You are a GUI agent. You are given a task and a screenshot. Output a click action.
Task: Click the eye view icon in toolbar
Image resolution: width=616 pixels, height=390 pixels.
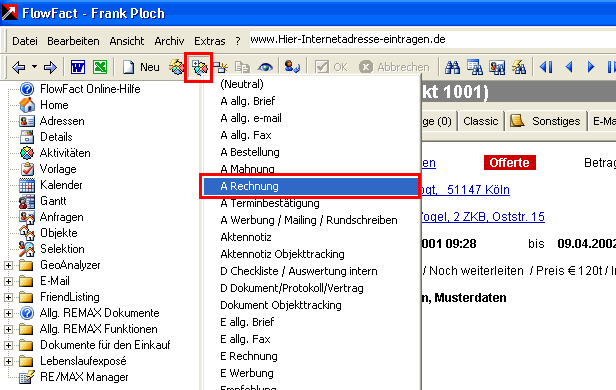tap(265, 68)
